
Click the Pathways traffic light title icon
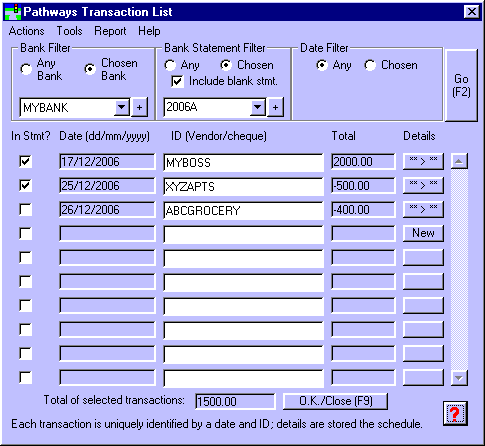click(x=13, y=12)
